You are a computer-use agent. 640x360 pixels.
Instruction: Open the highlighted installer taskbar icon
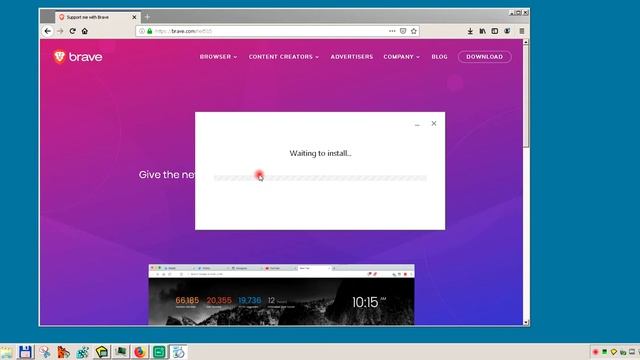click(178, 352)
